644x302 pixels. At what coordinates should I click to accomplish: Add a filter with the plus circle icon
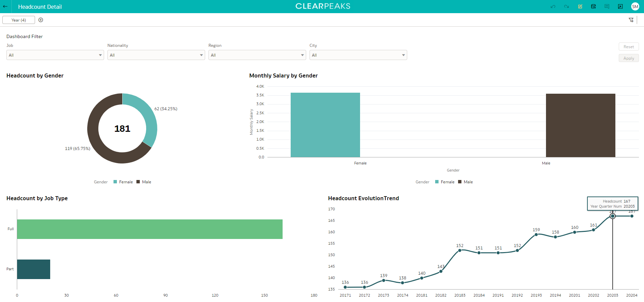[41, 20]
